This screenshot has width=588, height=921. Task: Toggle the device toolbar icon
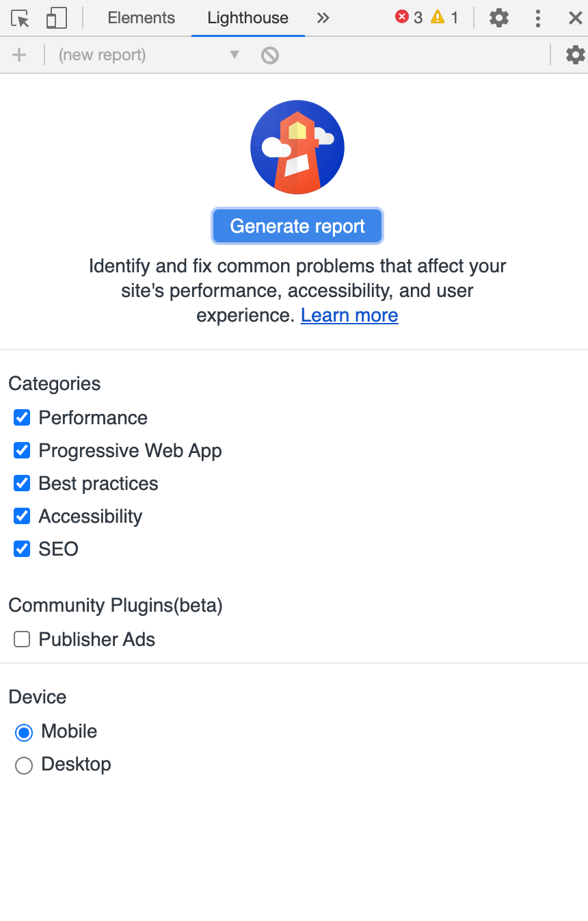pyautogui.click(x=56, y=18)
